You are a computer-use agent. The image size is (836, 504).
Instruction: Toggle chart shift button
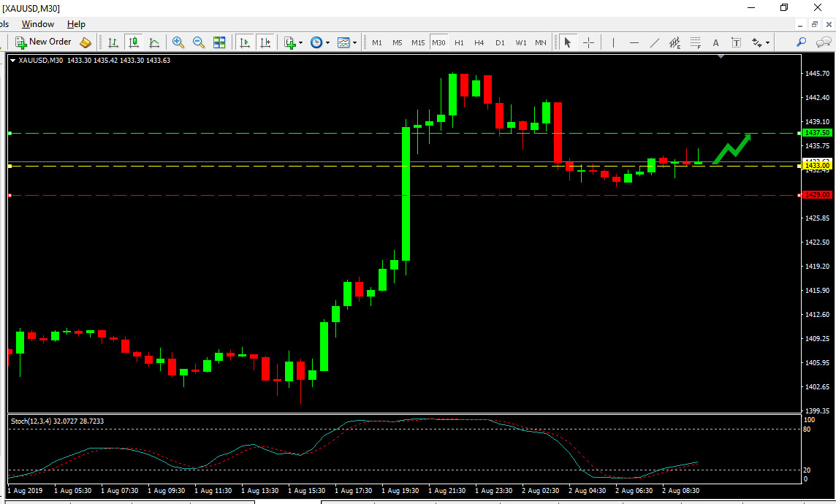tap(265, 42)
